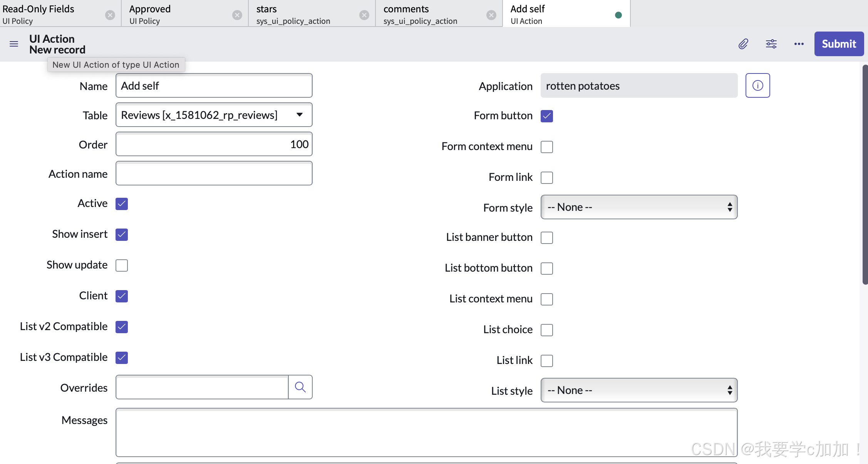Screen dimensions: 868x464
Task: Focus the Action name input field
Action: tap(214, 174)
